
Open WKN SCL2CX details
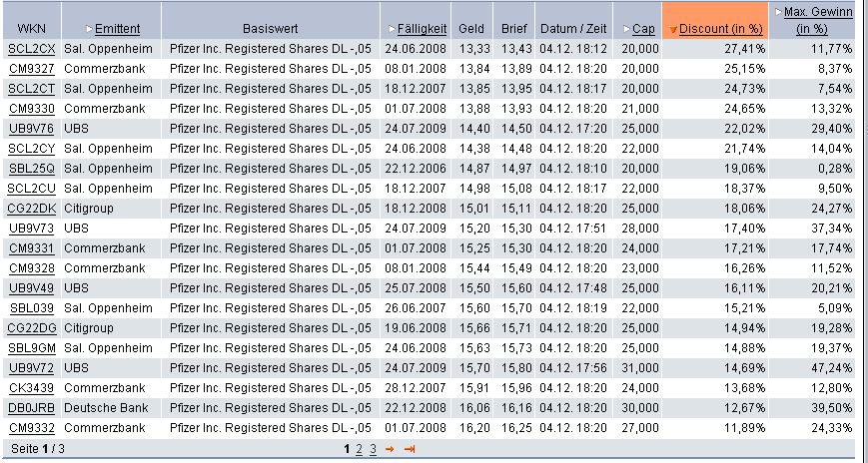(x=32, y=49)
